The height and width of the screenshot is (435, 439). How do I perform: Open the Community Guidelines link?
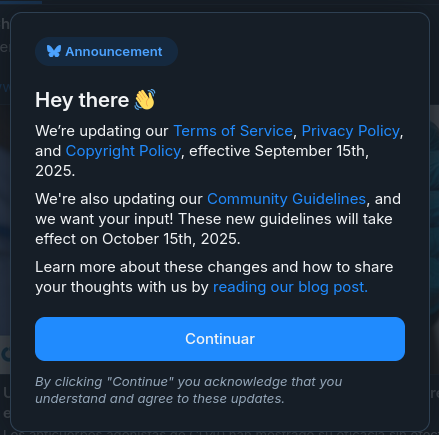[x=286, y=199]
